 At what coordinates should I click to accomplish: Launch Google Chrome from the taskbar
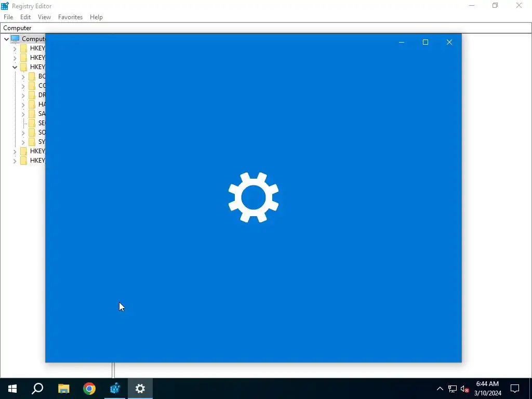[89, 389]
